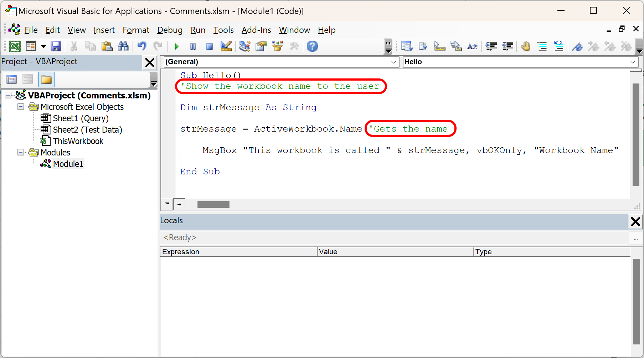Toggle Folders in the Project pane
644x358 pixels.
[46, 80]
